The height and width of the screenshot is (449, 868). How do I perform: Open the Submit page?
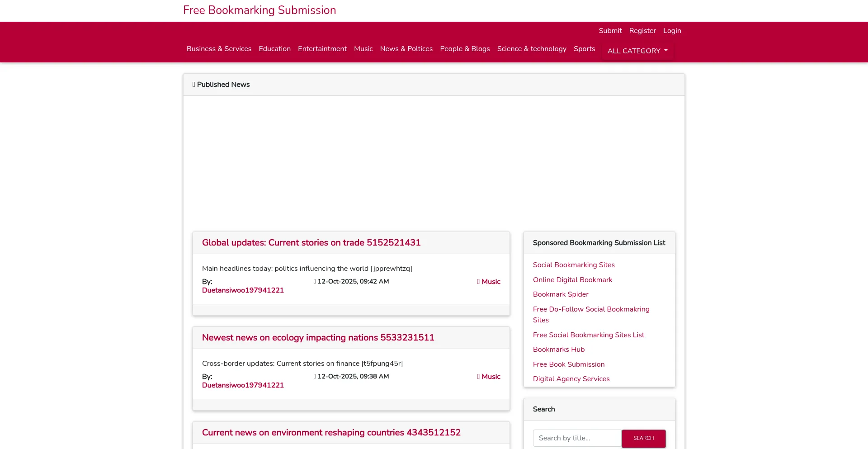click(610, 31)
